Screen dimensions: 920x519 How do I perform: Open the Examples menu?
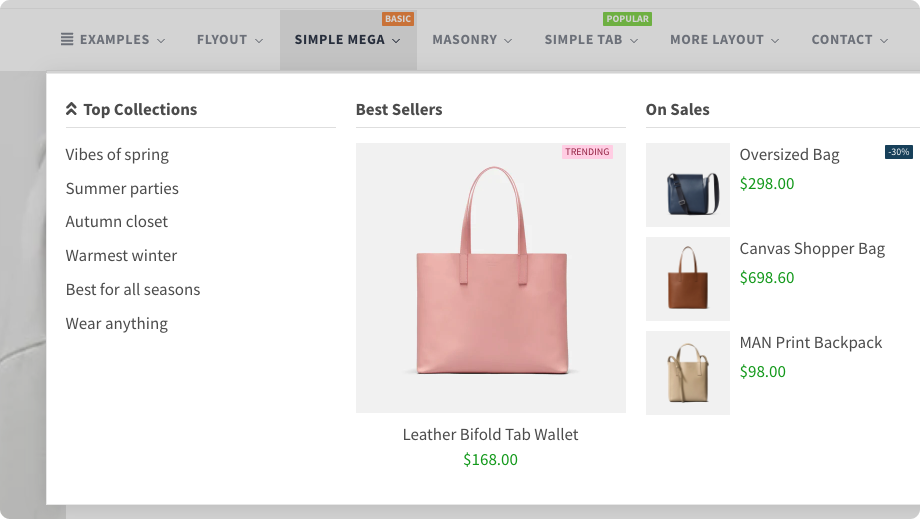(x=114, y=40)
